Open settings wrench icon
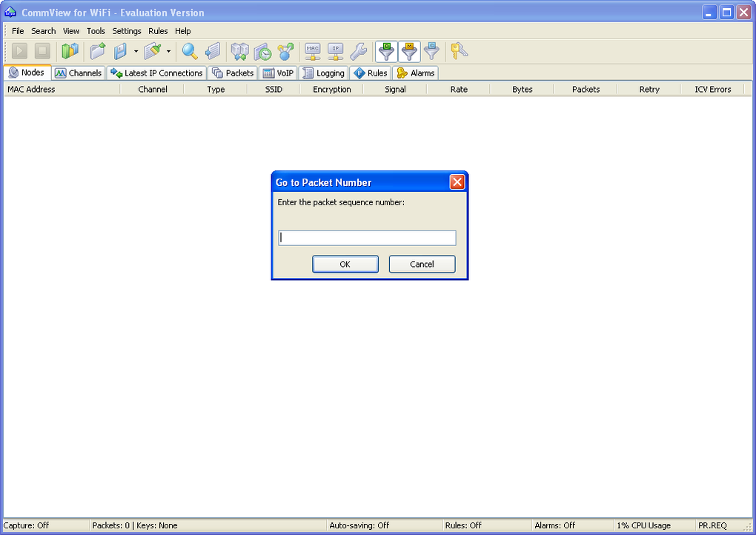756x535 pixels. coord(358,51)
